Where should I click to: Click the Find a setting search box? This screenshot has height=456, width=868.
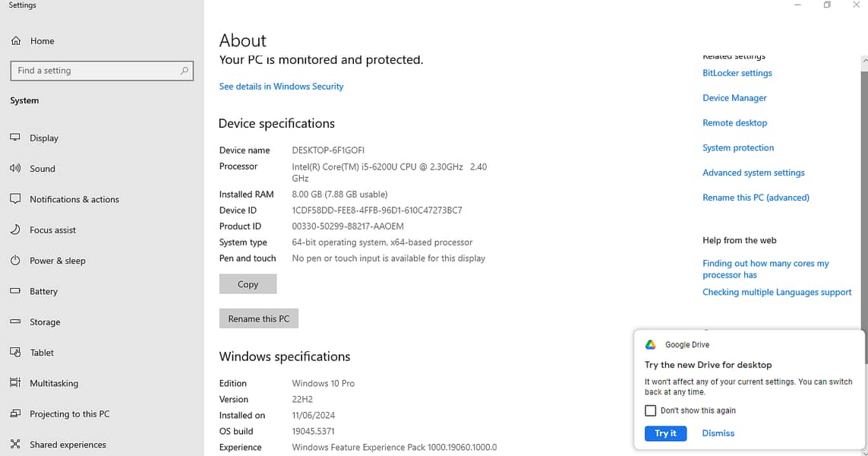pyautogui.click(x=102, y=71)
